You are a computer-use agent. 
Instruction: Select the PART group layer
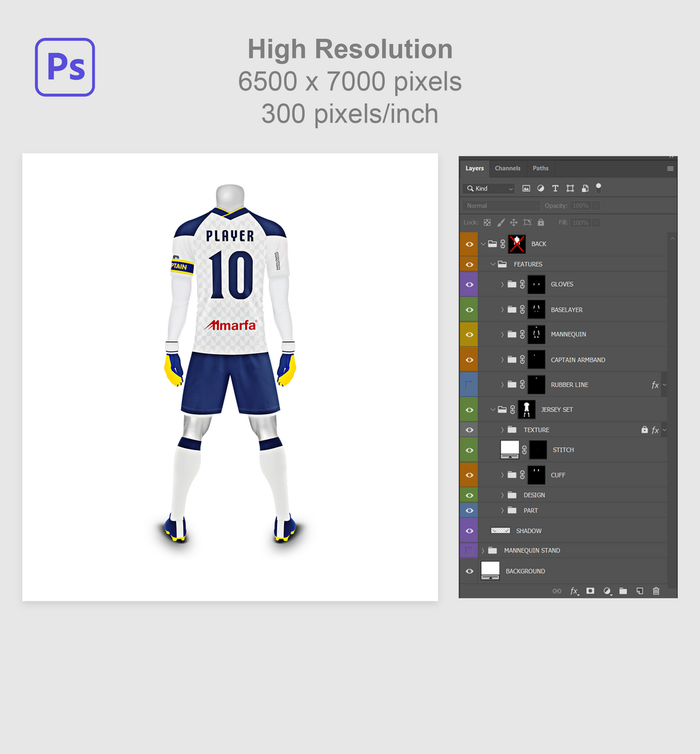[572, 511]
